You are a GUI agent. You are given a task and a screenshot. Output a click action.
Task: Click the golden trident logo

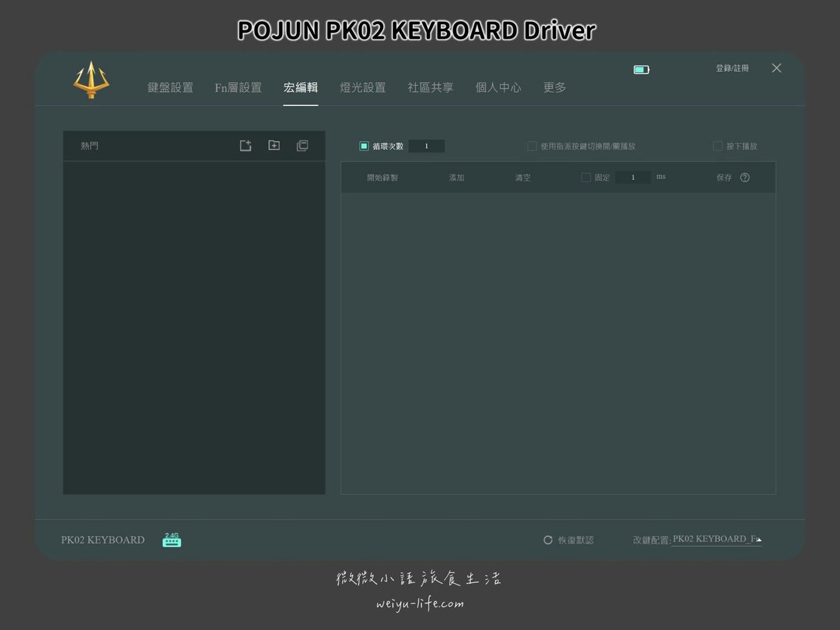click(91, 80)
